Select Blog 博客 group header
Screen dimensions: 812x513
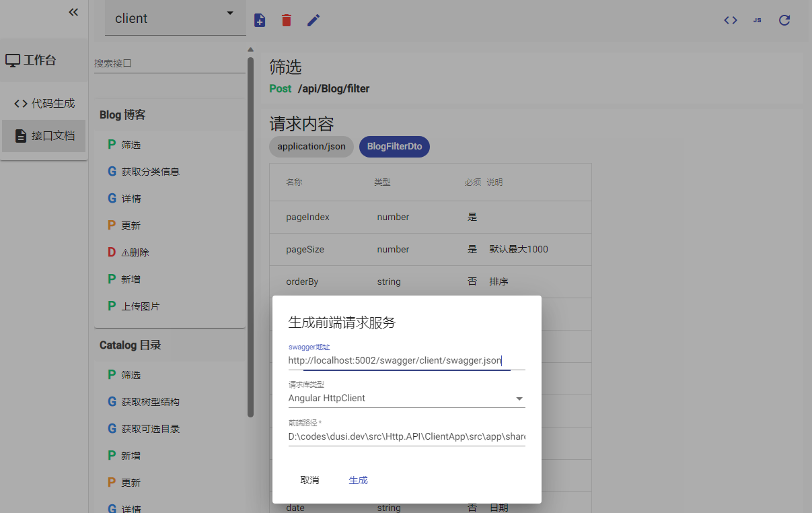[170, 115]
